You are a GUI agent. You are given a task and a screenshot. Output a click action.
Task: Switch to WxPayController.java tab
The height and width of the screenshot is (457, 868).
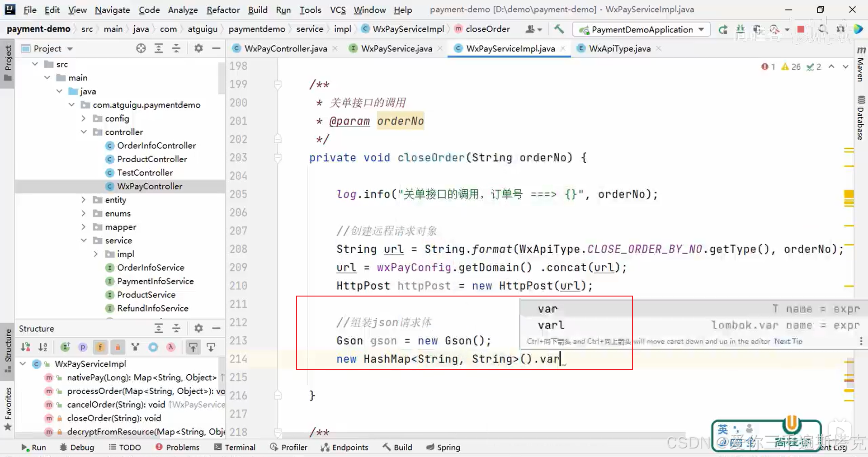tap(285, 48)
